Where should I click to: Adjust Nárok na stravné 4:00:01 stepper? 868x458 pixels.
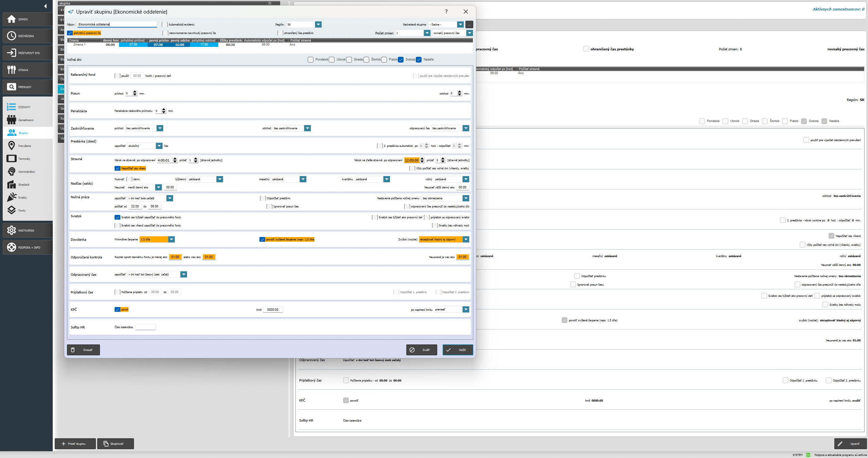pyautogui.click(x=175, y=160)
